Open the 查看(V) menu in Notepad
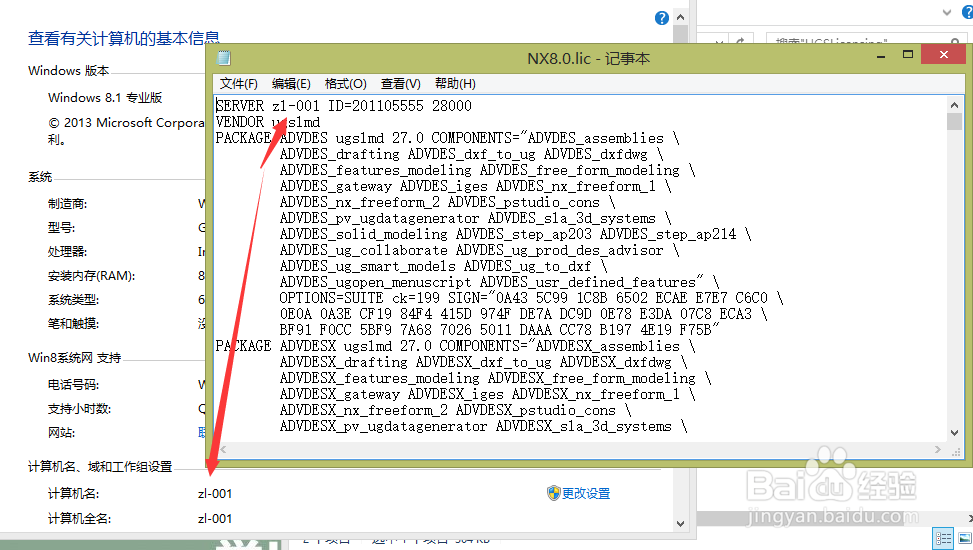 click(x=401, y=84)
